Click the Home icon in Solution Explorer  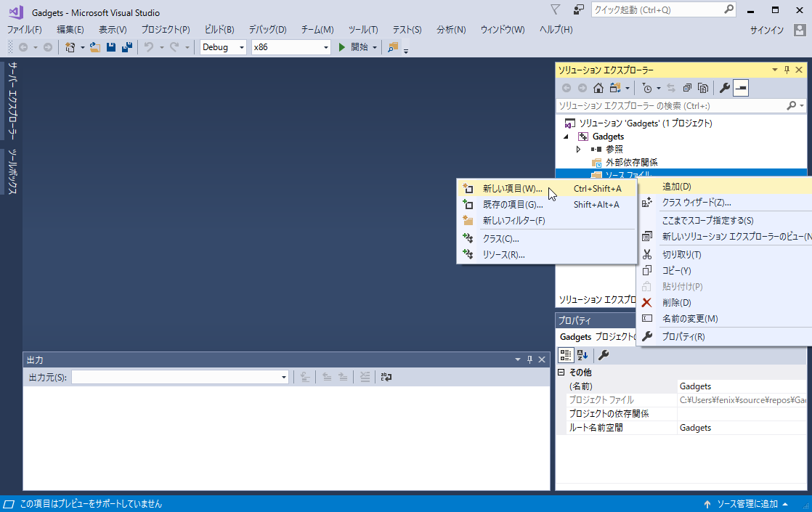(x=598, y=88)
